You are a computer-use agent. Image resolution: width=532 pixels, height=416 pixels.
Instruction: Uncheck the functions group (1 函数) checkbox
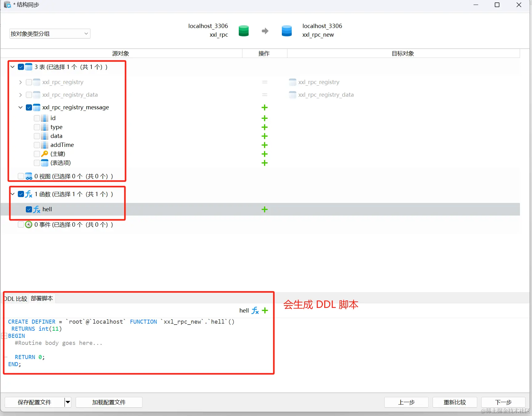(21, 194)
